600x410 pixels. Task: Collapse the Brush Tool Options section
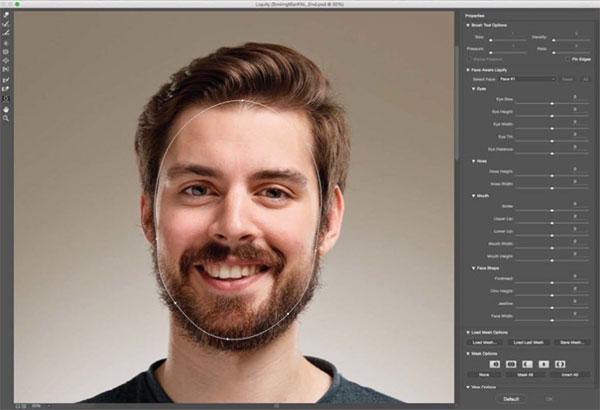click(468, 25)
